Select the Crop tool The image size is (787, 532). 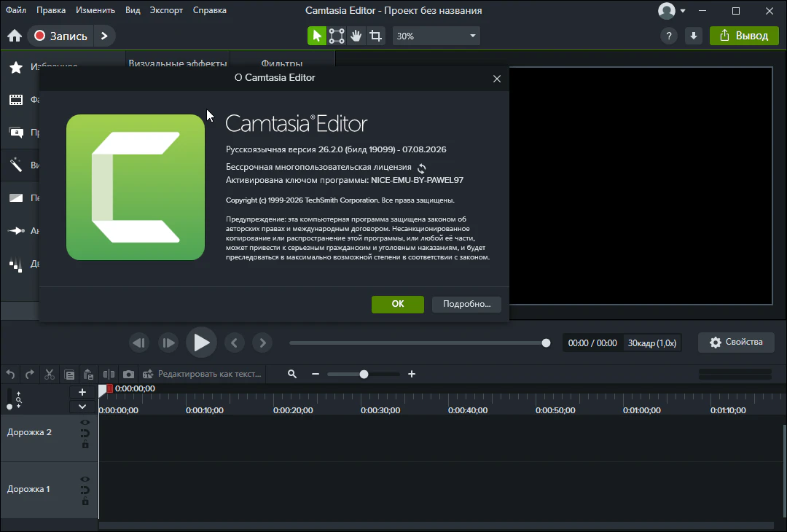click(x=375, y=36)
